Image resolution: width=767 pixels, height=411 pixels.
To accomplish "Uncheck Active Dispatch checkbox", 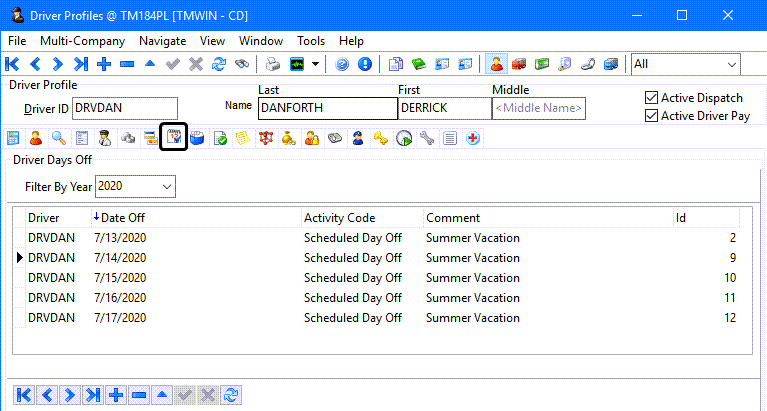I will coord(652,98).
